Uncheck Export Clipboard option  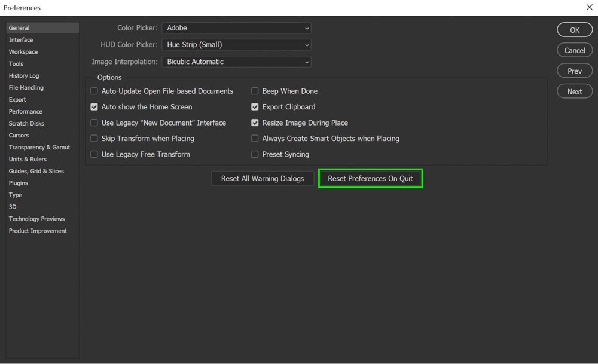(255, 106)
